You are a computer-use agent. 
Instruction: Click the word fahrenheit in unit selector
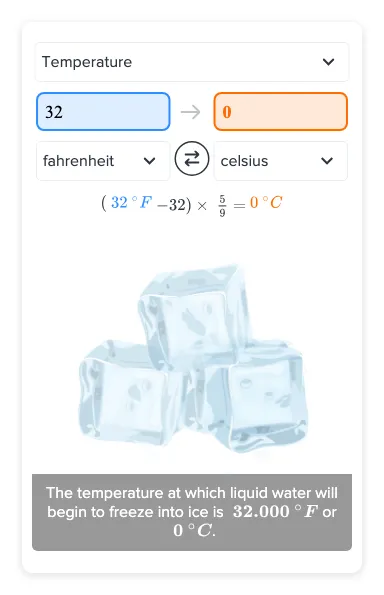click(x=78, y=161)
